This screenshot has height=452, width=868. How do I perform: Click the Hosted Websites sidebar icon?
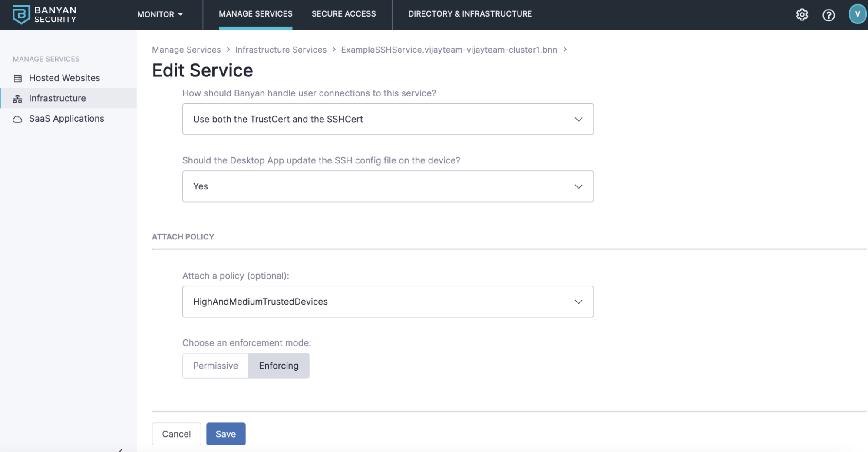pyautogui.click(x=18, y=78)
